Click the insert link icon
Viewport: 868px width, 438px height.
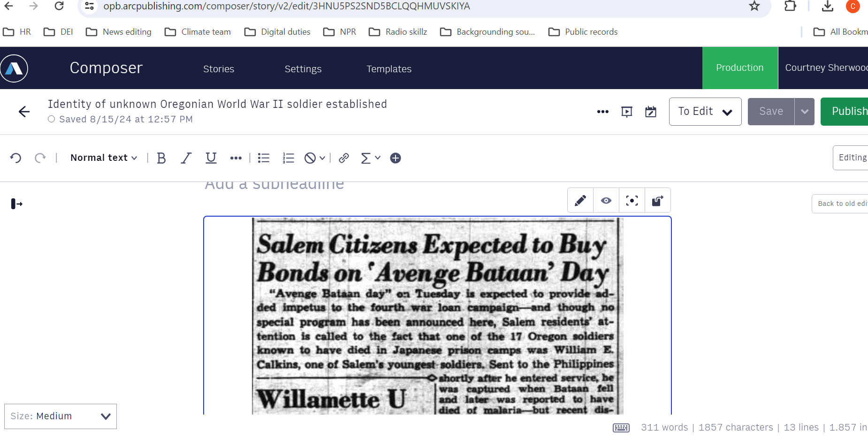(344, 159)
